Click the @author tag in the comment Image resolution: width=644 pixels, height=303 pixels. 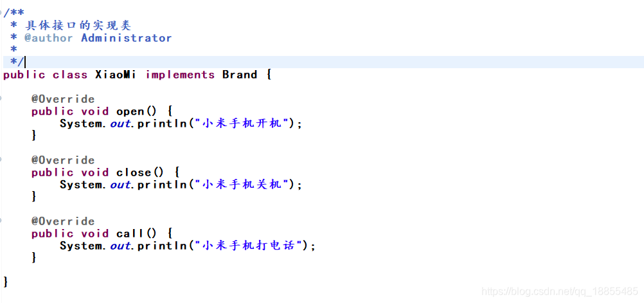click(x=49, y=38)
